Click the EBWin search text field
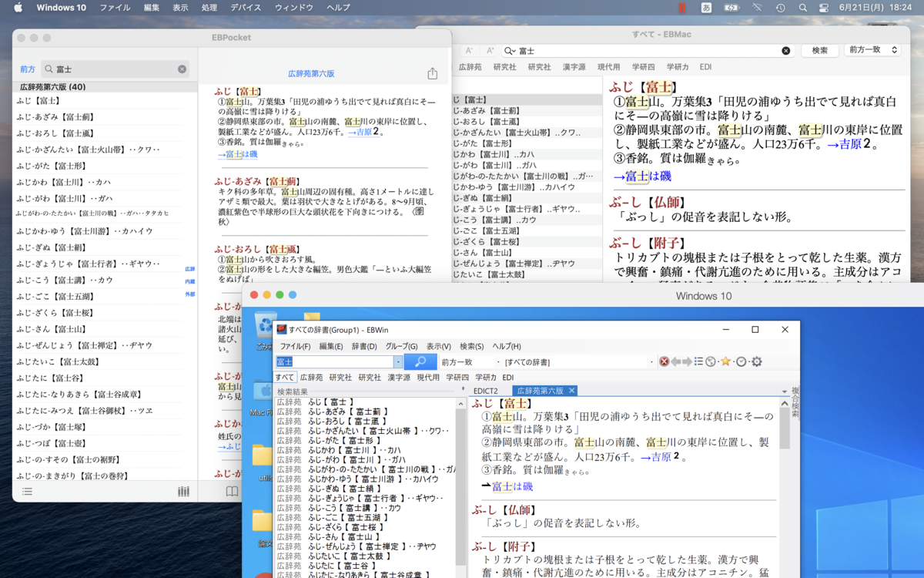The image size is (924, 578). point(334,361)
